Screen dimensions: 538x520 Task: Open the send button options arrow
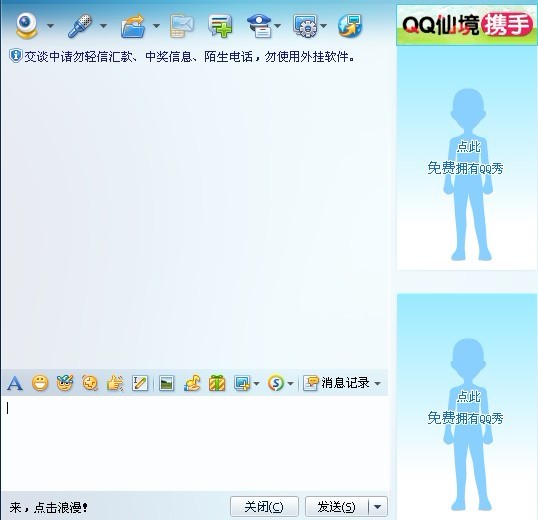point(377,507)
